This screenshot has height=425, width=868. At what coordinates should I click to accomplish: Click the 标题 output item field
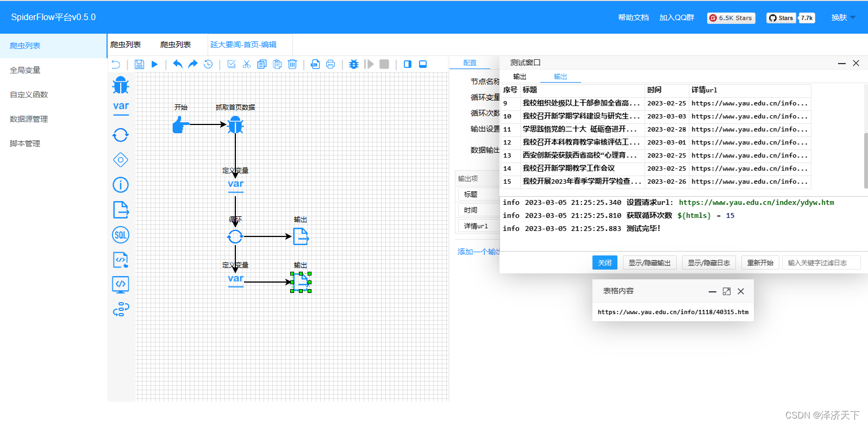[x=478, y=194]
